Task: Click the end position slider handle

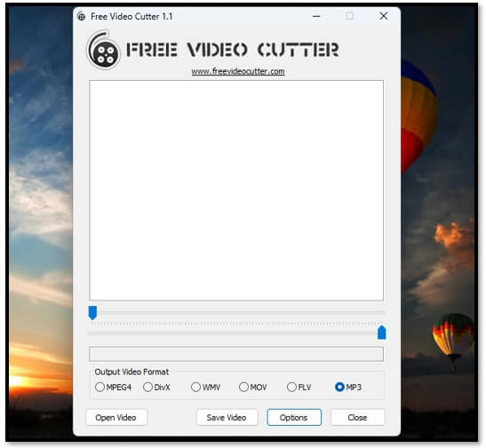Action: click(x=381, y=332)
